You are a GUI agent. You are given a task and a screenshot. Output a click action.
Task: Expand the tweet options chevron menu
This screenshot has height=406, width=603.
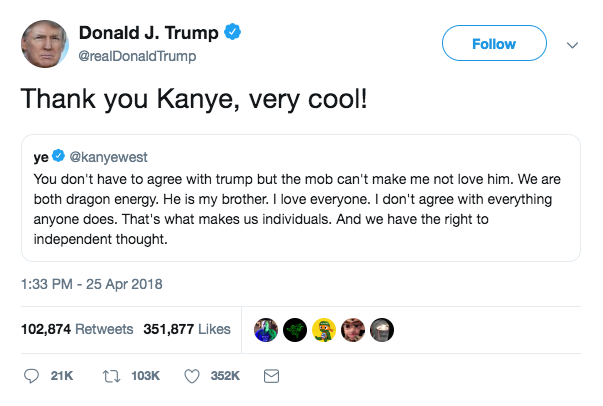(573, 44)
